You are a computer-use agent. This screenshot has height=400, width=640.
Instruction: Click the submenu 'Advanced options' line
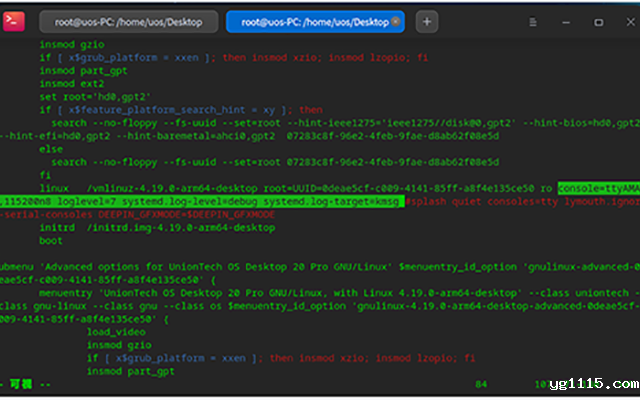coord(200,267)
